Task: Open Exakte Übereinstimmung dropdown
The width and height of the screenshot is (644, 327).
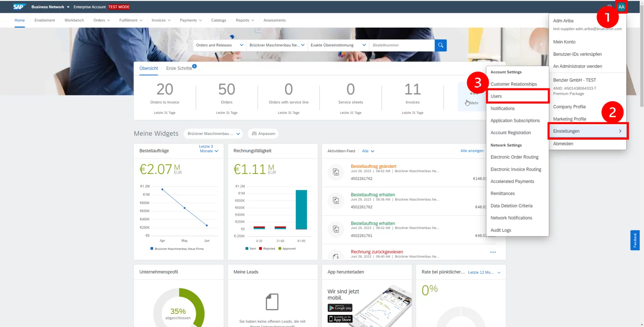Action: (338, 45)
